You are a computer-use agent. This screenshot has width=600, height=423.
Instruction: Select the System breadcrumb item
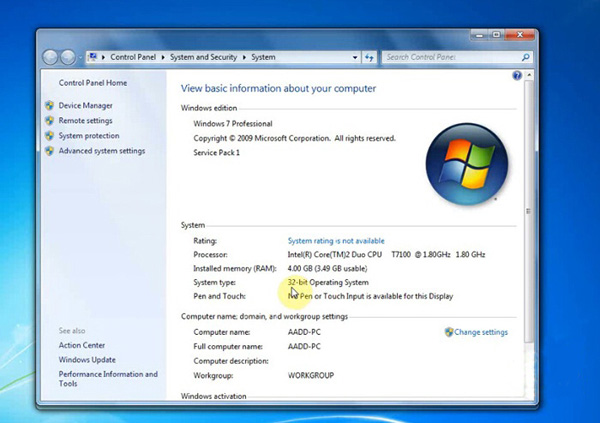coord(263,57)
